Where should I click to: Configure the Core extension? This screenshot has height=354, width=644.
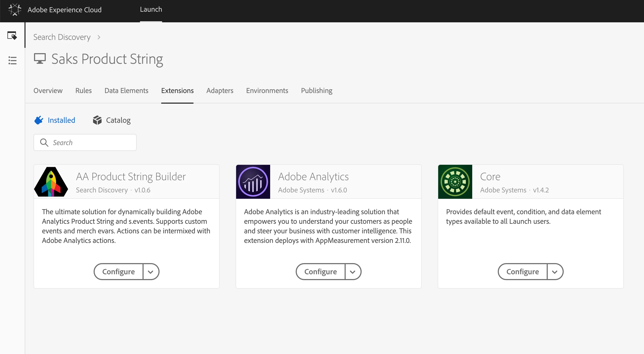522,272
